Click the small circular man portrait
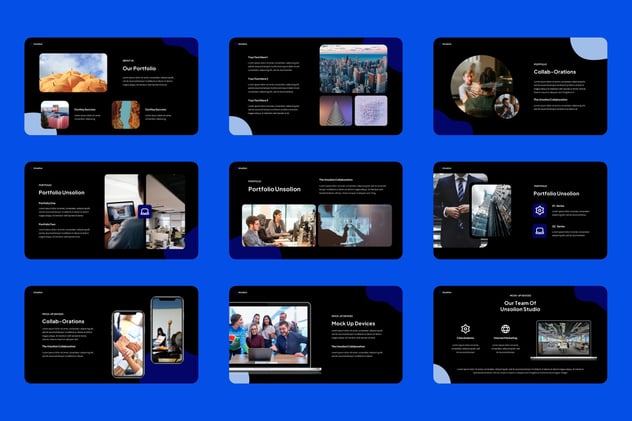The height and width of the screenshot is (421, 632). coord(507,106)
